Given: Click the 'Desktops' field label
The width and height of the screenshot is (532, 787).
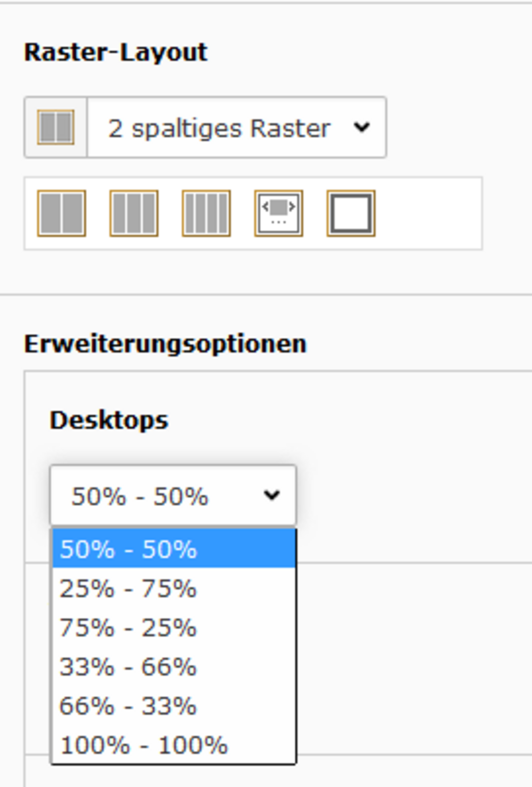Looking at the screenshot, I should (109, 420).
